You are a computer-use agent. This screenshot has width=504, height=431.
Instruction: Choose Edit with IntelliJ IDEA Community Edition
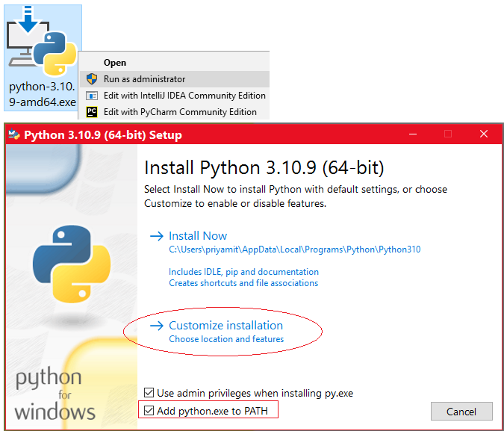(174, 96)
